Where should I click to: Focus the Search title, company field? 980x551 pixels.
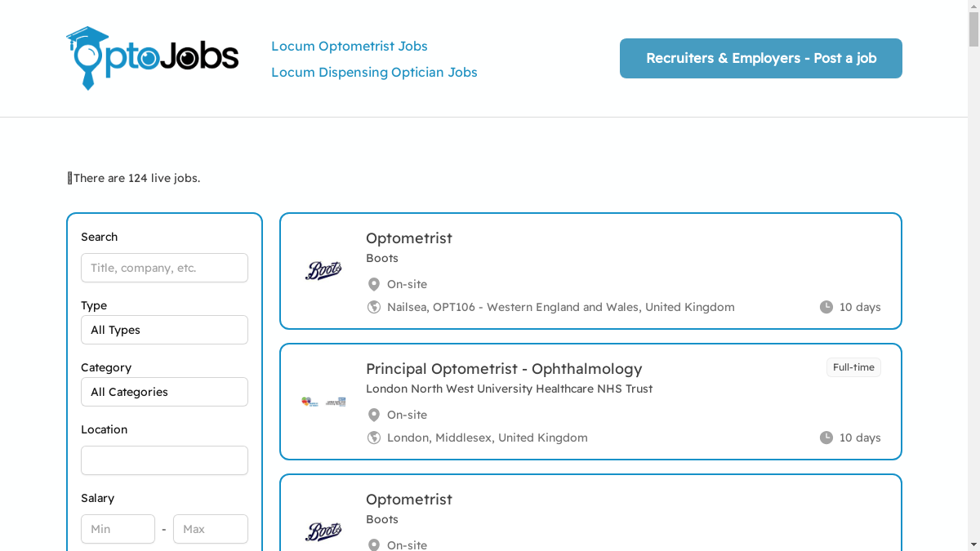164,268
